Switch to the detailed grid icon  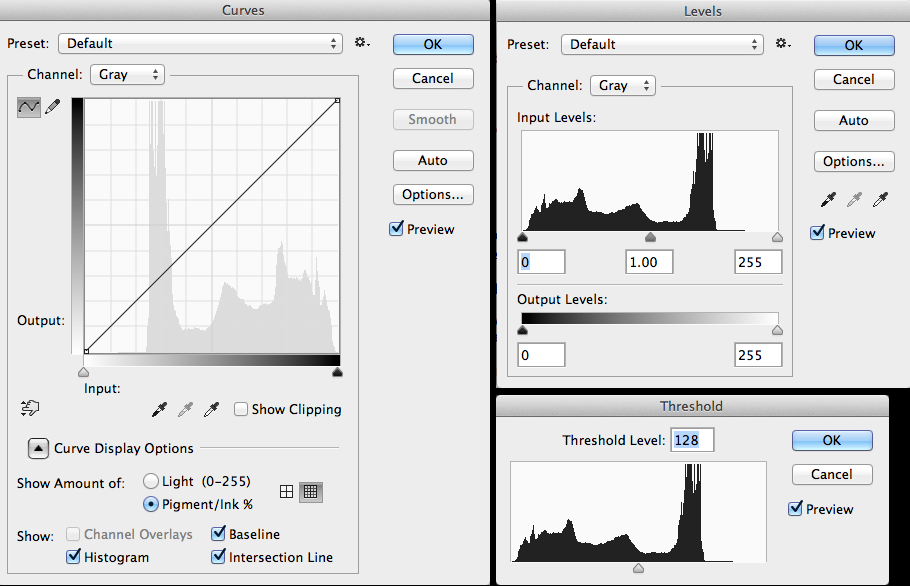tap(313, 491)
